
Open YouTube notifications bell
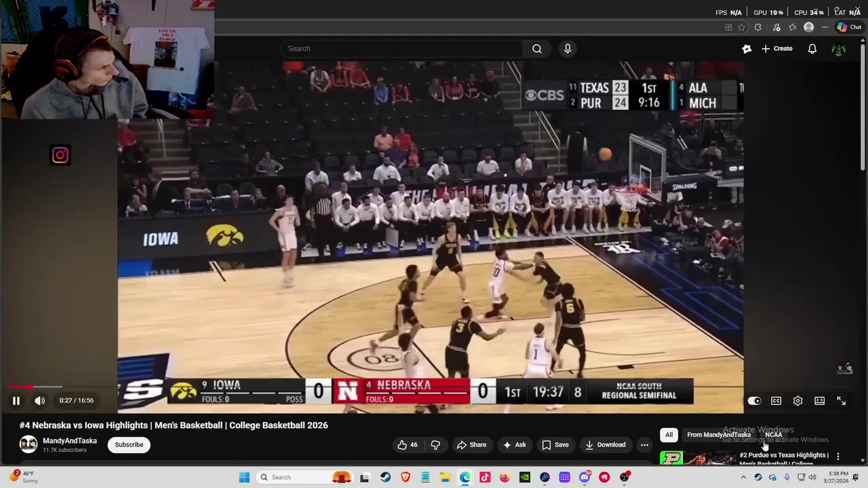[x=812, y=49]
